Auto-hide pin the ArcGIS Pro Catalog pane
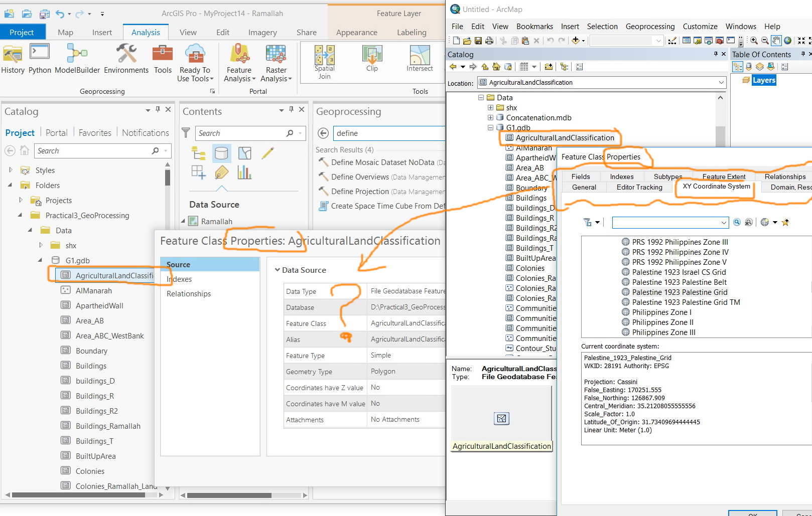Image resolution: width=812 pixels, height=516 pixels. (x=158, y=109)
